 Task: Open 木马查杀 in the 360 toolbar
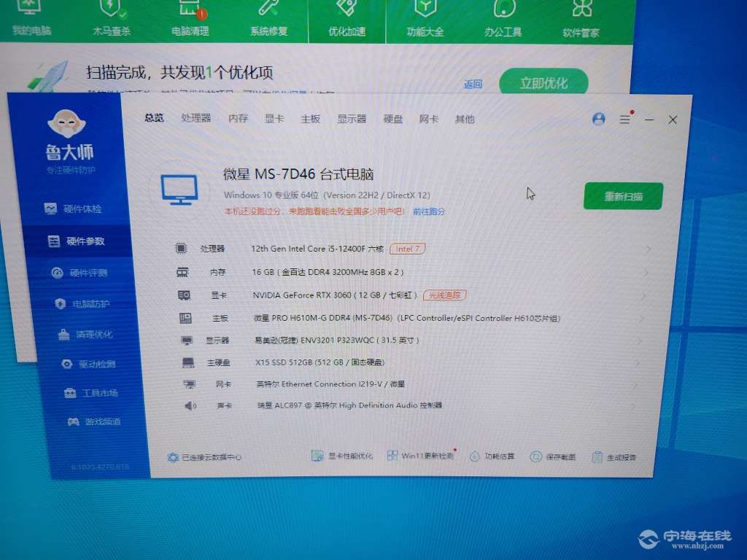111,19
